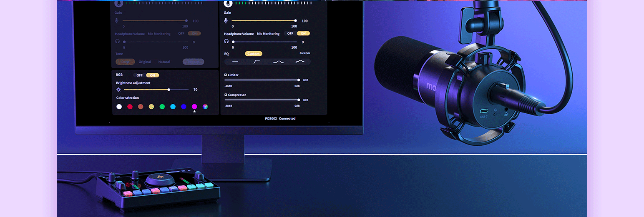
Task: Click the large microphone icon above the EQ panel's Gain
Action: pyautogui.click(x=228, y=3)
